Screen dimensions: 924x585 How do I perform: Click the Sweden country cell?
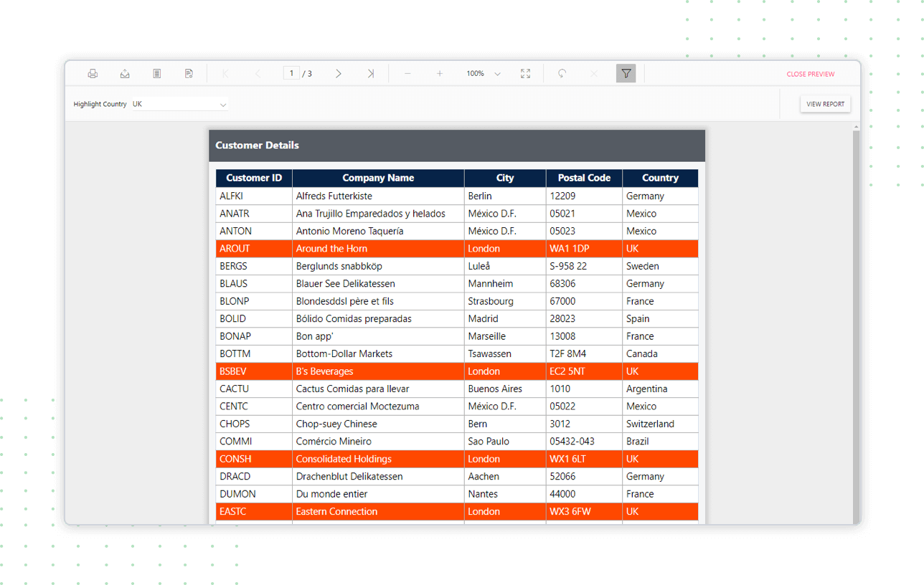pyautogui.click(x=660, y=266)
